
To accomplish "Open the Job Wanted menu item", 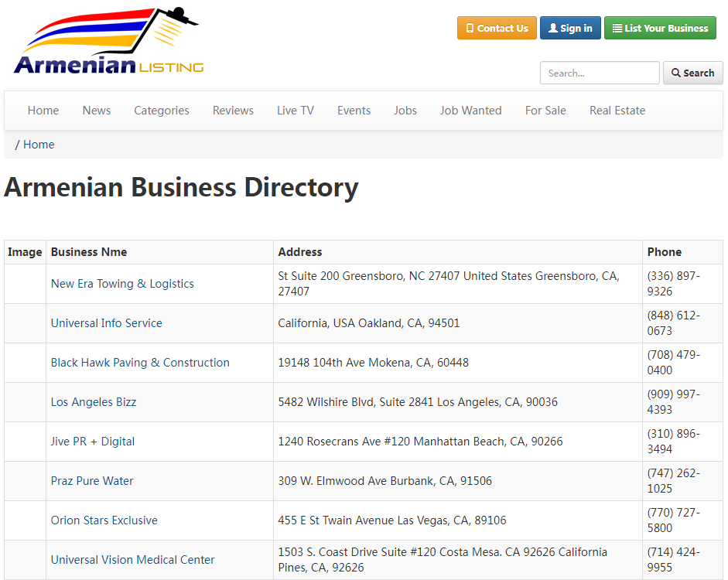I will pyautogui.click(x=471, y=111).
